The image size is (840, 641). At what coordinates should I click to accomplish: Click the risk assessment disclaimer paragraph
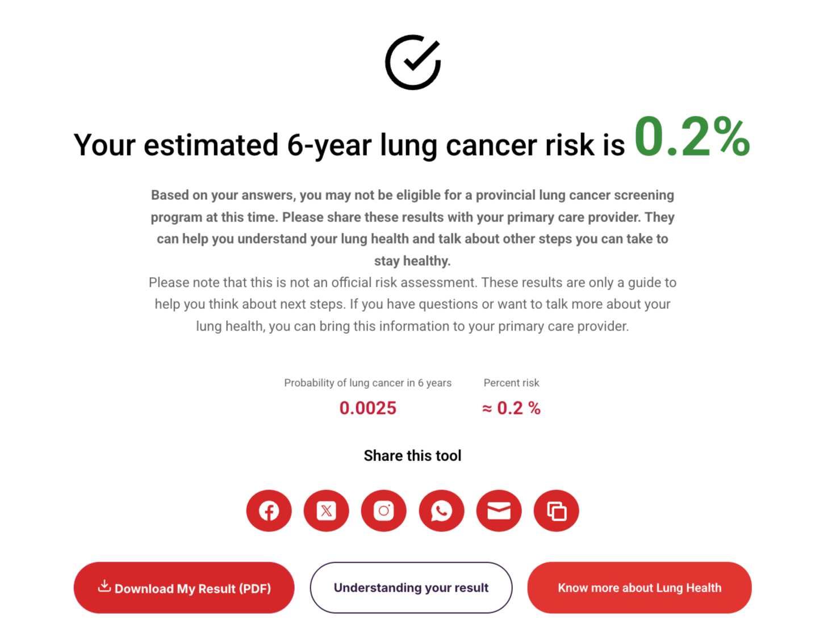tap(412, 304)
